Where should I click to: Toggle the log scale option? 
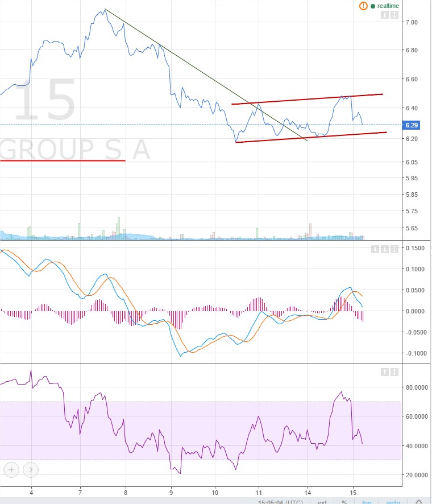(367, 502)
